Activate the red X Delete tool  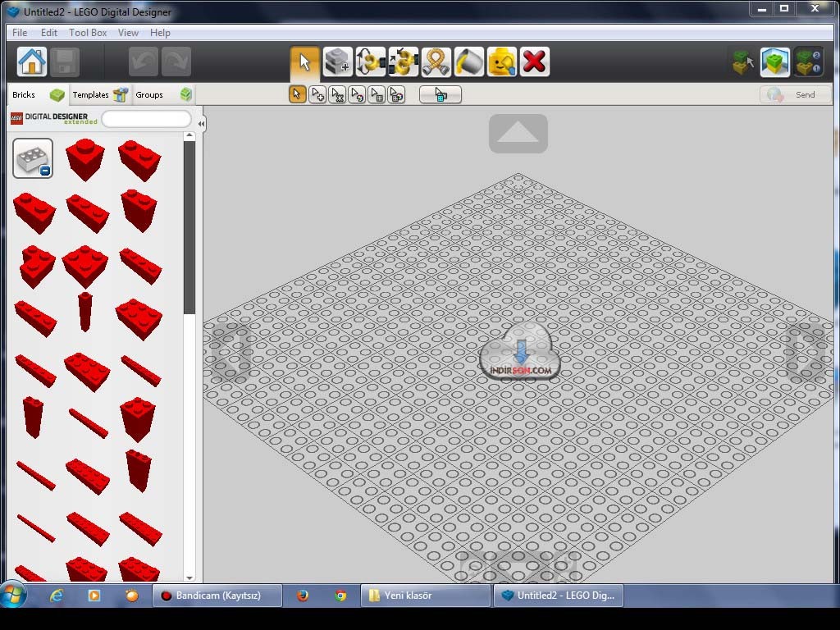tap(535, 62)
